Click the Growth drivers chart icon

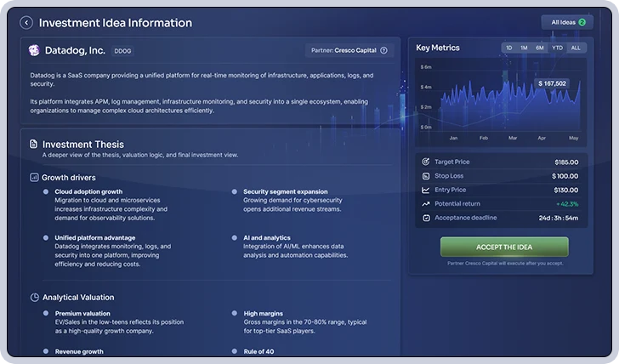(34, 177)
